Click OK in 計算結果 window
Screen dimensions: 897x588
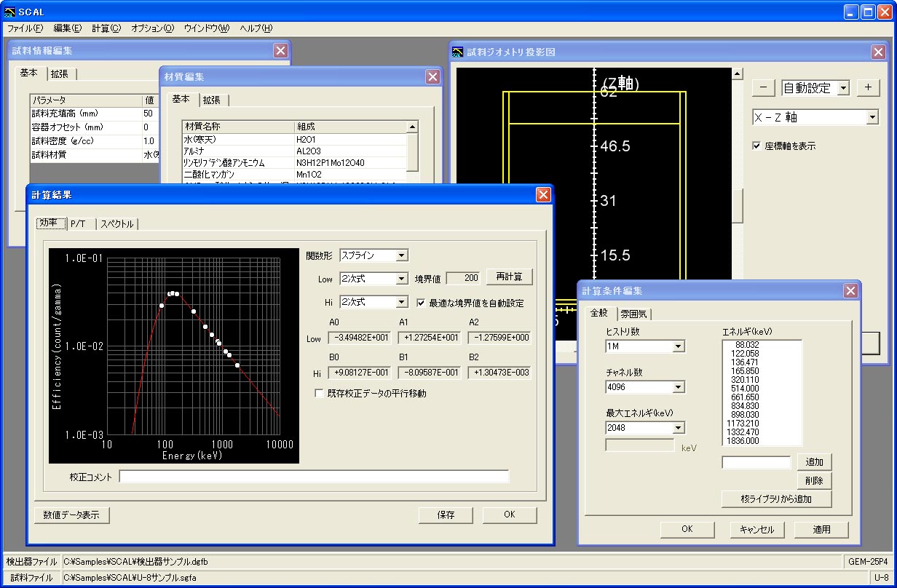tap(510, 514)
